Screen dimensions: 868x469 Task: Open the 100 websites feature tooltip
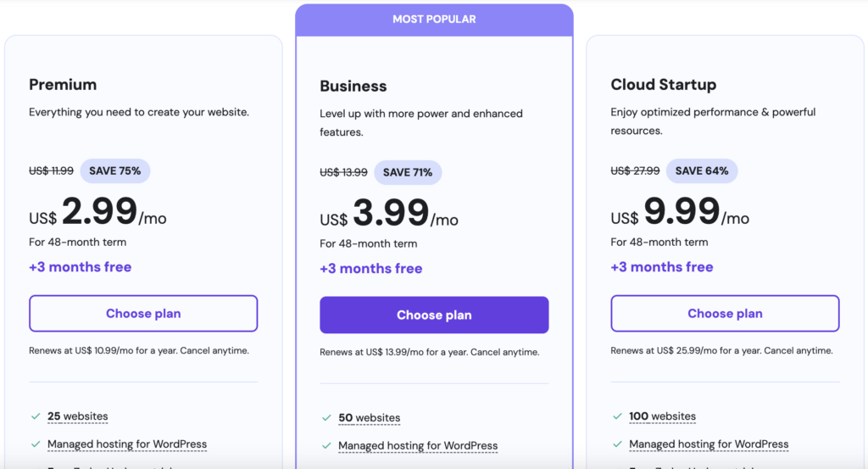point(662,416)
